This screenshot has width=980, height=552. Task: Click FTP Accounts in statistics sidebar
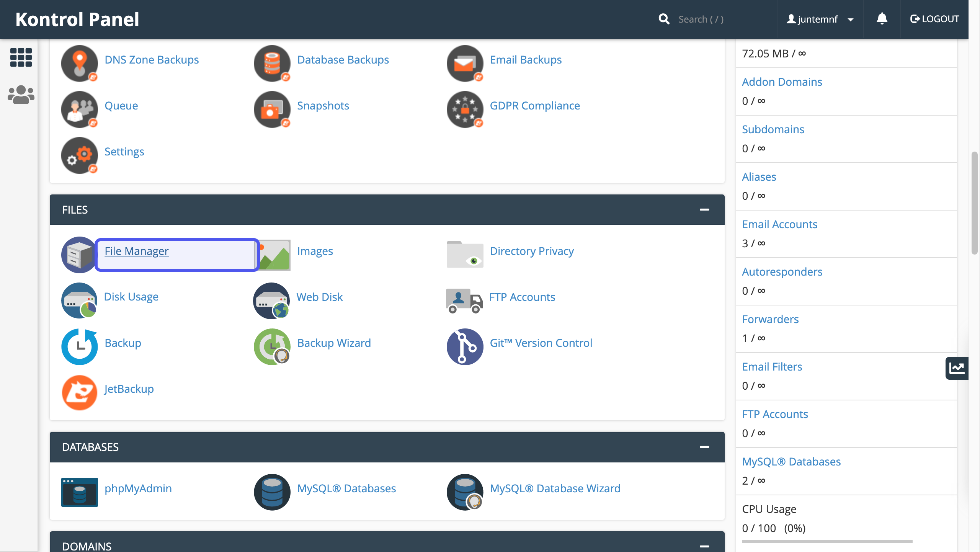pos(775,414)
